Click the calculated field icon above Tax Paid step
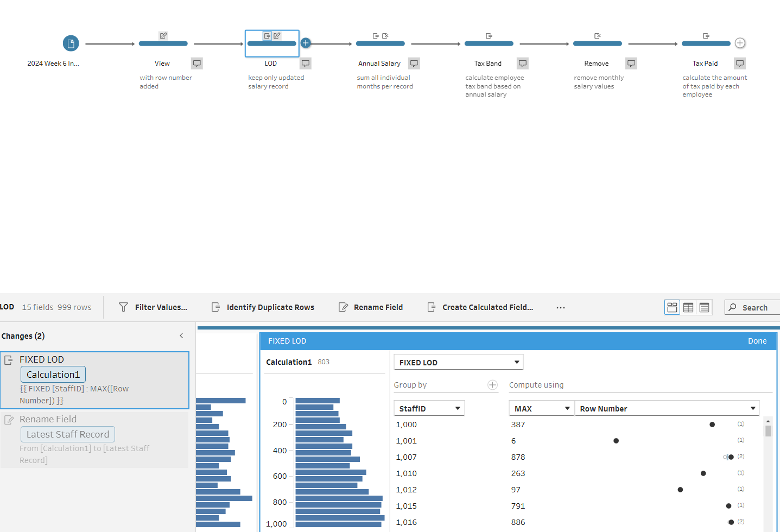This screenshot has height=532, width=780. click(x=706, y=36)
